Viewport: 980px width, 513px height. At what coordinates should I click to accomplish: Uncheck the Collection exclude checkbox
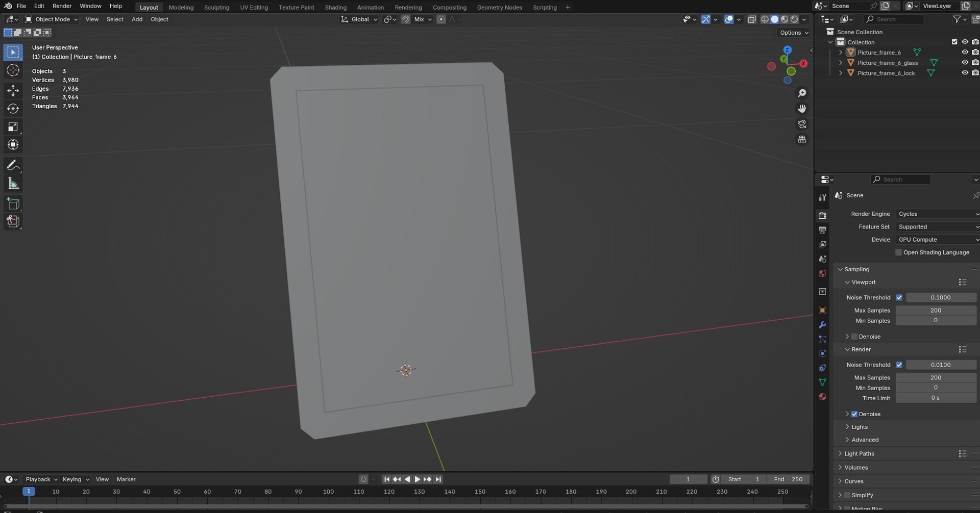(954, 42)
